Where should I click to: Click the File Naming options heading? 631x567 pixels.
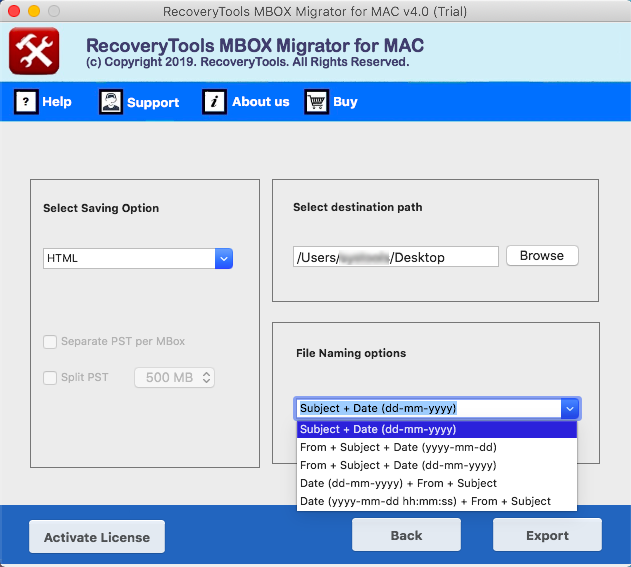[351, 353]
